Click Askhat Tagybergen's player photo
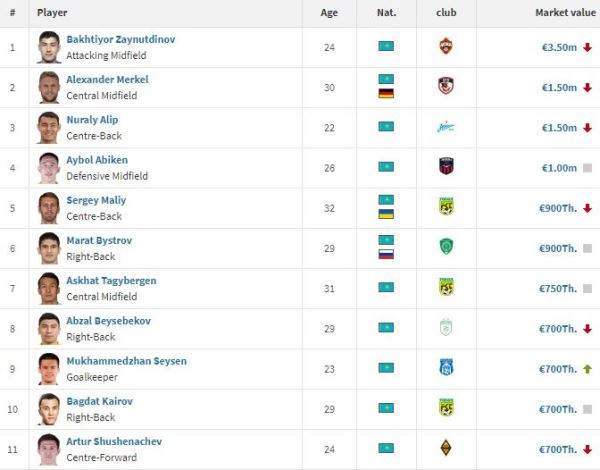This screenshot has height=470, width=600. (x=49, y=288)
